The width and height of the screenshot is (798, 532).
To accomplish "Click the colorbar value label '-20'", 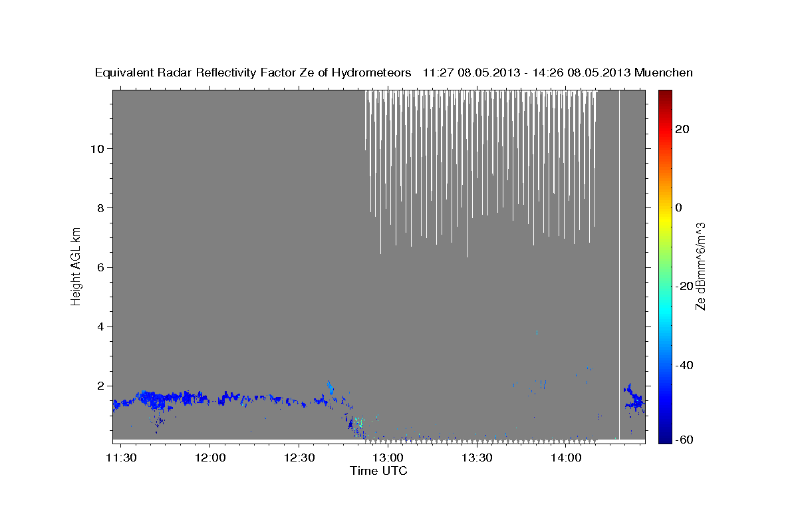I will tap(684, 286).
